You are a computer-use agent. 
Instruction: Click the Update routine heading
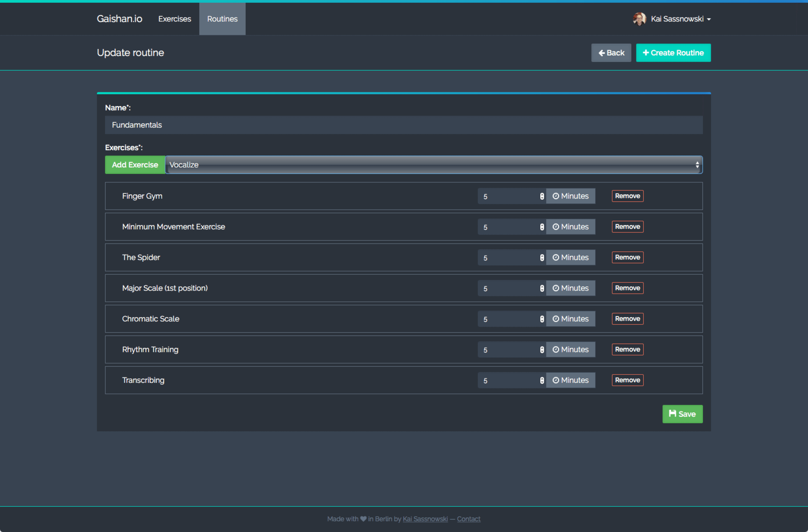[130, 52]
